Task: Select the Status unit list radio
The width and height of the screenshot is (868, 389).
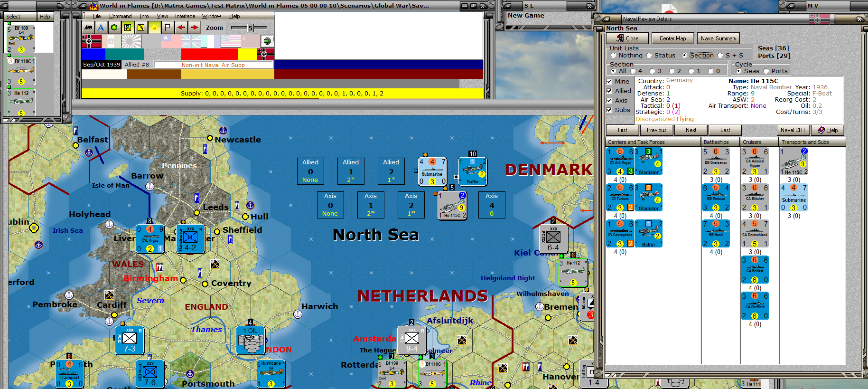Action: 649,56
